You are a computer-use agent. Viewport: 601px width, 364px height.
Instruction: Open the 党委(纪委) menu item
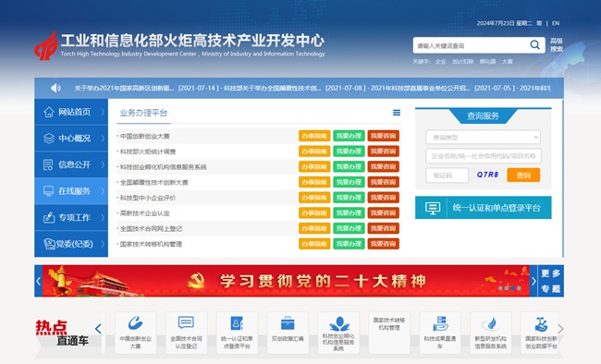pos(71,244)
